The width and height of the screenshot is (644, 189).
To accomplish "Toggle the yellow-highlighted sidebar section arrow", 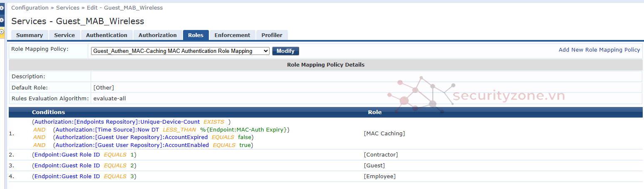I will point(2,32).
